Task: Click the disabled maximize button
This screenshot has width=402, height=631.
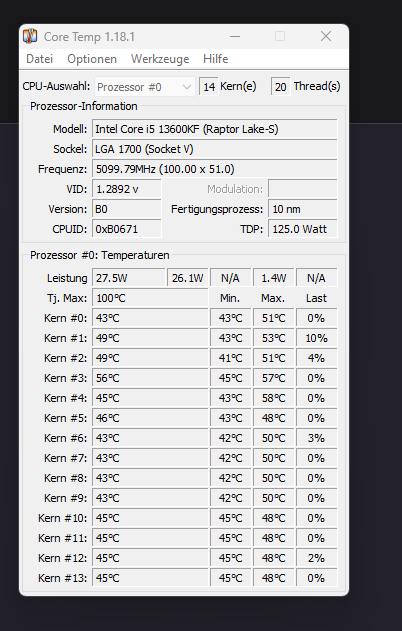Action: click(x=280, y=36)
